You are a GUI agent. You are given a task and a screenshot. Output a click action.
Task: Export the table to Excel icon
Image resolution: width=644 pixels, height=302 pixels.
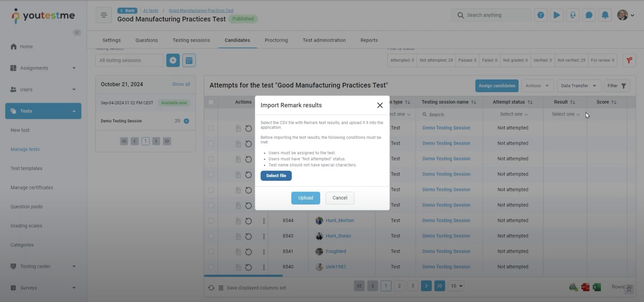597,287
